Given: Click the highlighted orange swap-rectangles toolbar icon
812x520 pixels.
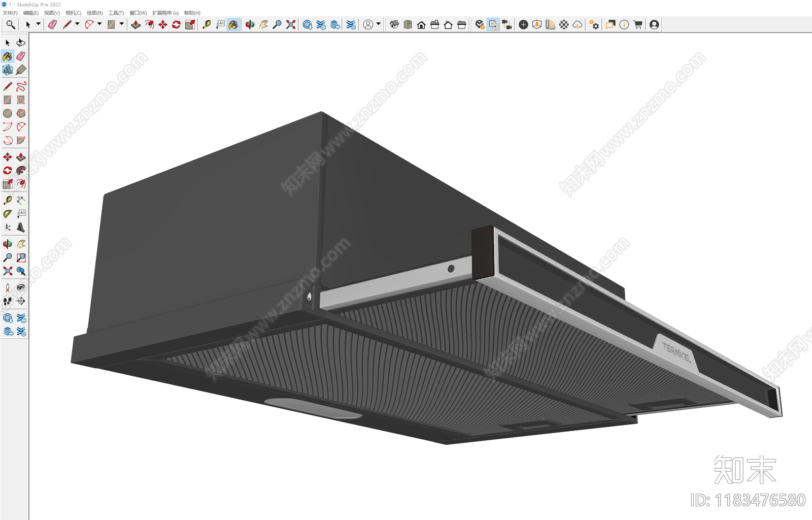Looking at the screenshot, I should click(x=493, y=24).
